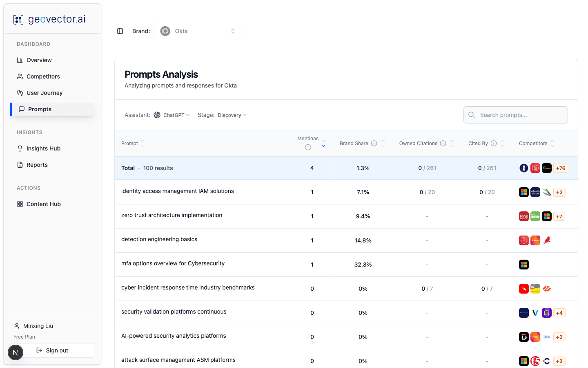Toggle the sidebar collapse icon beside Brand
The width and height of the screenshot is (588, 368).
click(120, 31)
